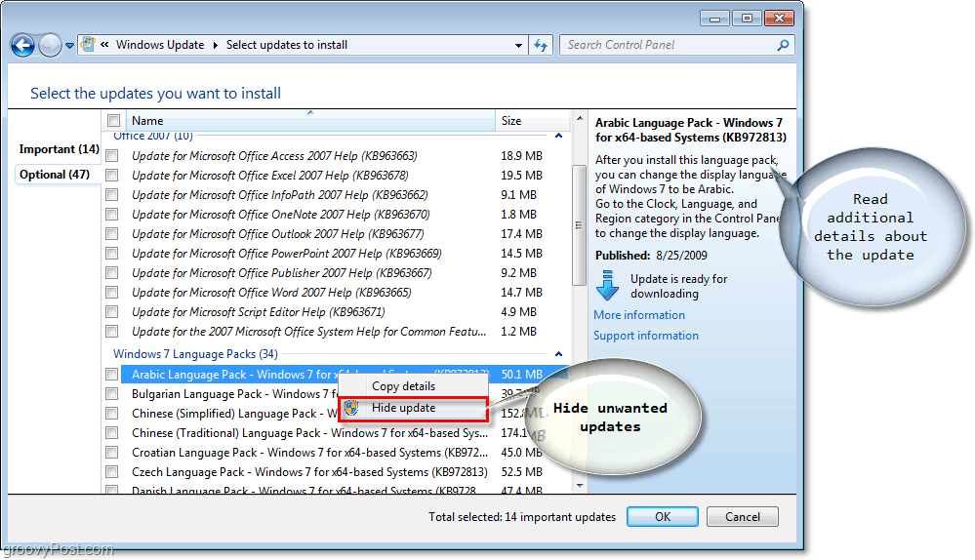Open the recent pages dropdown arrow

(69, 46)
